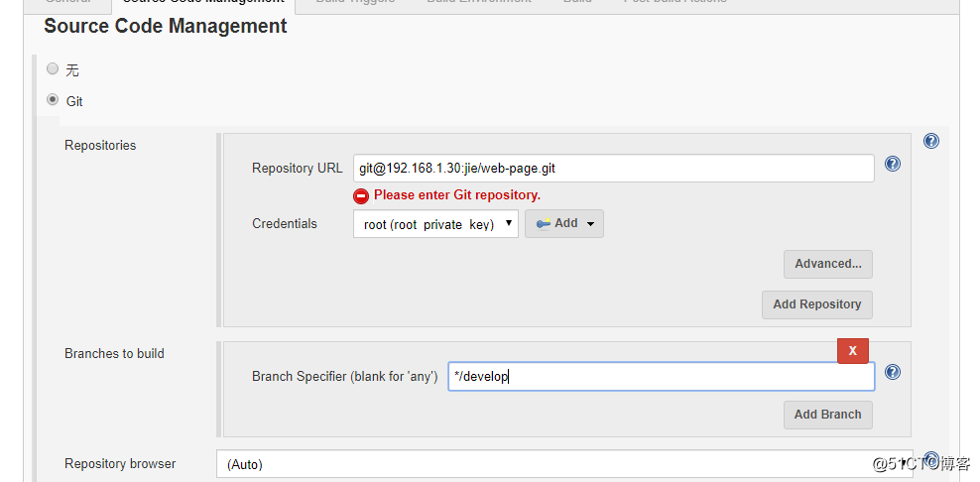Click the red error icon below Repository URL
980x482 pixels.
tap(361, 195)
